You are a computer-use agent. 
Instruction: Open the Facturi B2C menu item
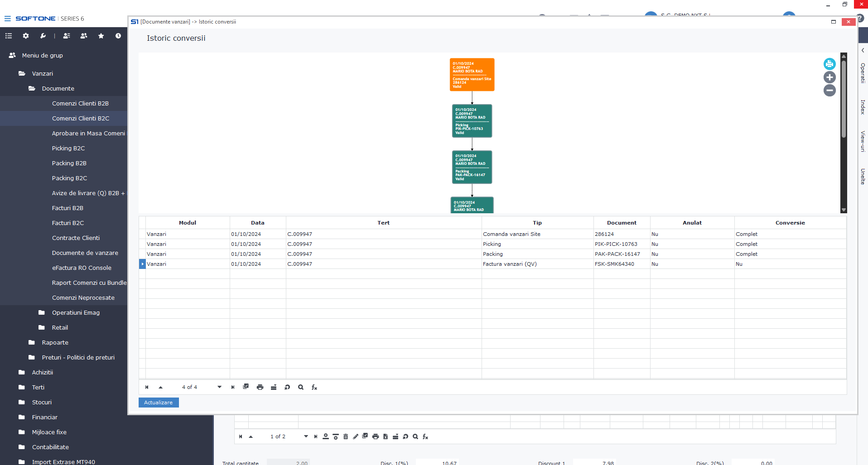point(68,223)
